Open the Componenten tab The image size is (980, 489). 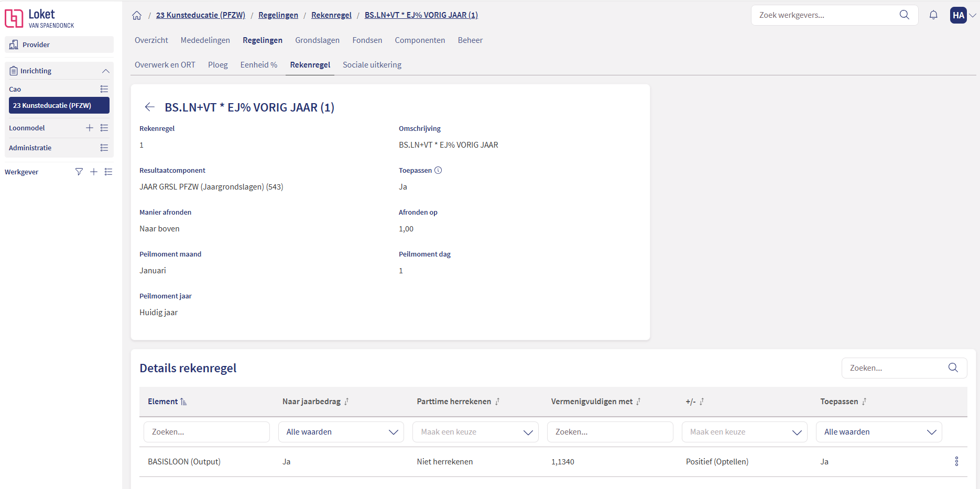coord(420,40)
